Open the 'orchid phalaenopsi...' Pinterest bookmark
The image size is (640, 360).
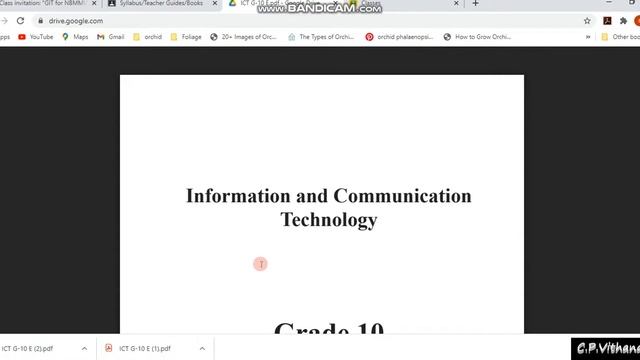(x=399, y=37)
